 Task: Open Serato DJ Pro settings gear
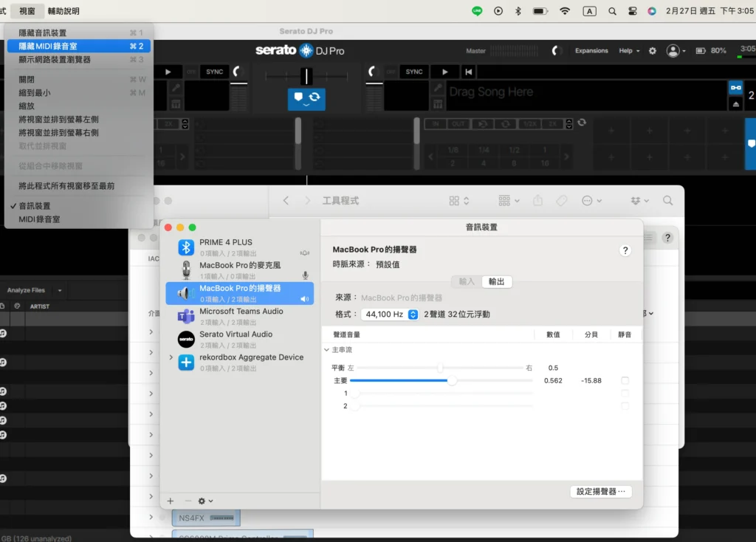[653, 51]
